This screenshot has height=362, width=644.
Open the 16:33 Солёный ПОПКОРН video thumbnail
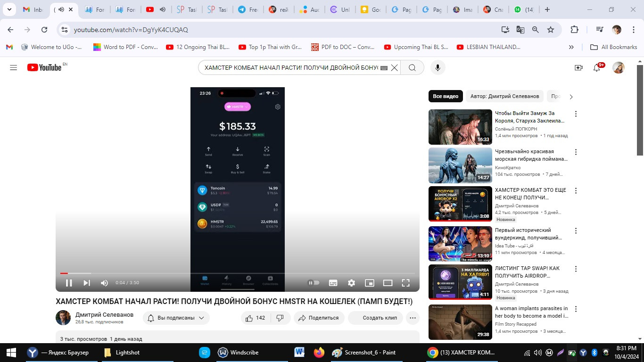coord(460,127)
